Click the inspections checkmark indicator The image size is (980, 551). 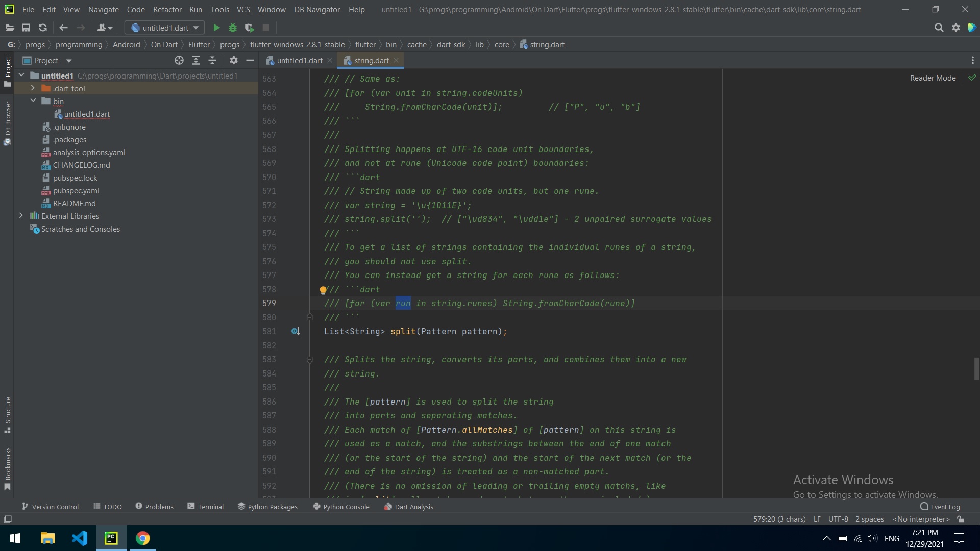coord(972,77)
